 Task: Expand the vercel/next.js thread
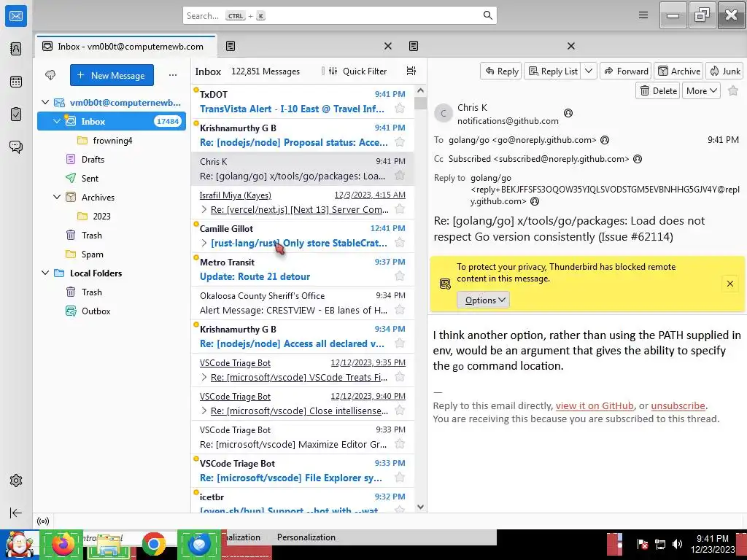point(204,209)
